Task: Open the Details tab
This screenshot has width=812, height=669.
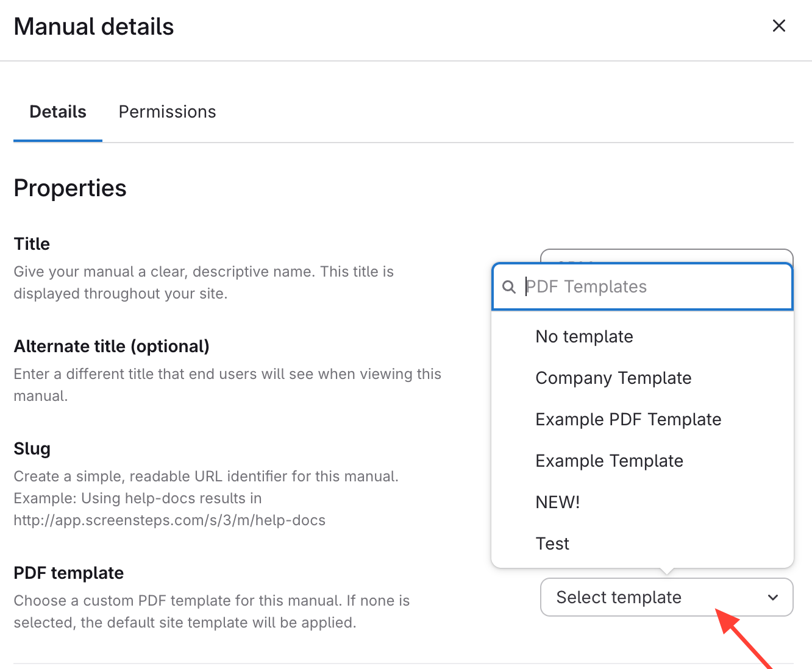Action: point(58,112)
